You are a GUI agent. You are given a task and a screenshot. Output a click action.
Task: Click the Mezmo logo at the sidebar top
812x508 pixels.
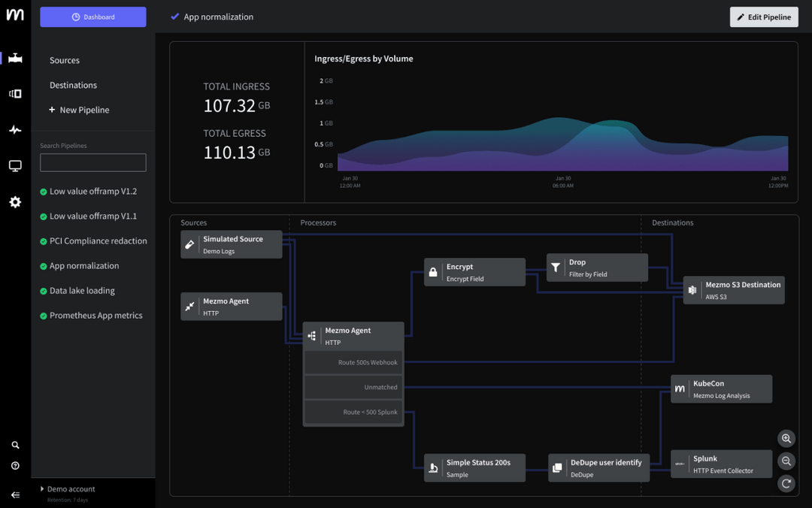15,14
